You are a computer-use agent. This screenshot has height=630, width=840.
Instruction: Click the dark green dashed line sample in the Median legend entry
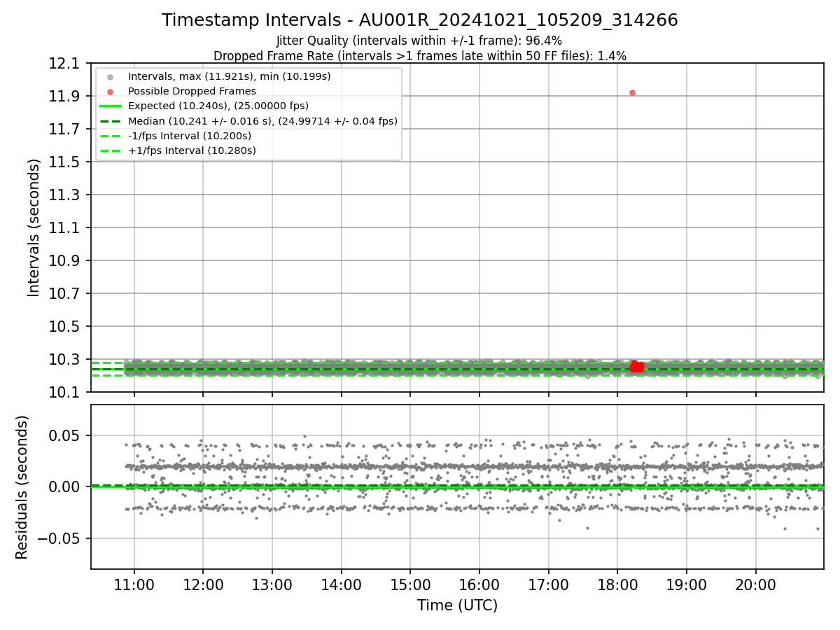click(x=110, y=121)
